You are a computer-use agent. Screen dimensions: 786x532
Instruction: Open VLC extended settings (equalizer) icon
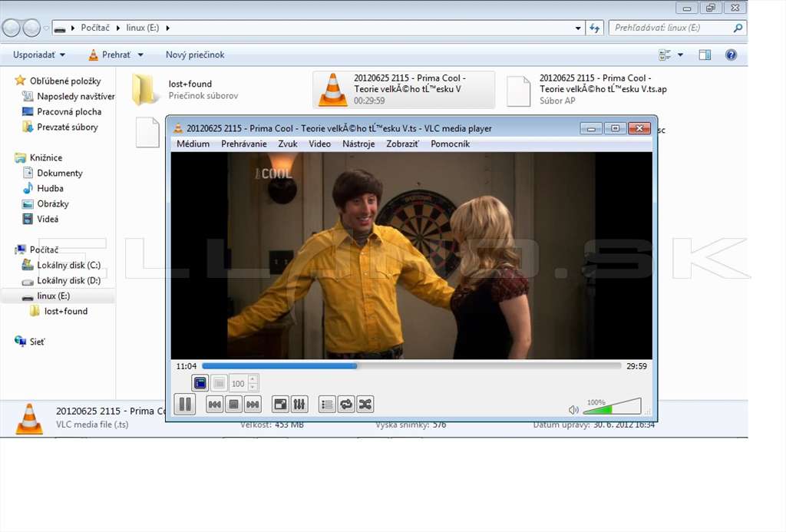tap(299, 404)
